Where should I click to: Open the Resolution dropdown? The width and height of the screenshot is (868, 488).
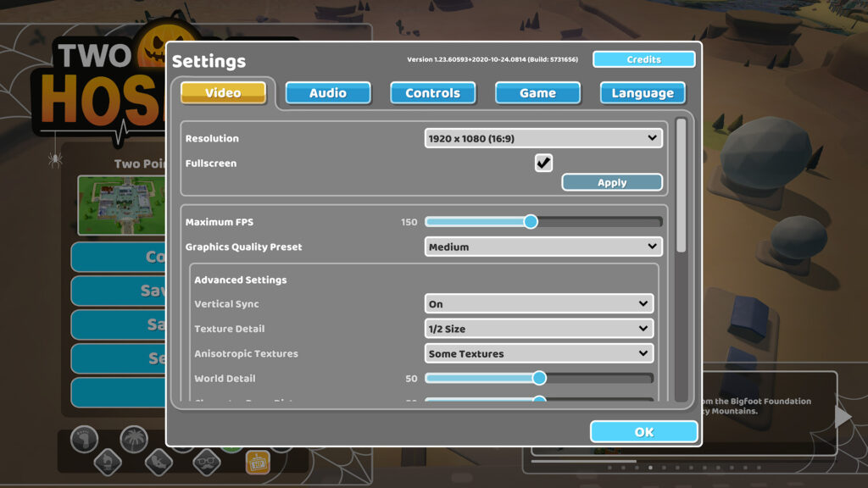coord(543,138)
